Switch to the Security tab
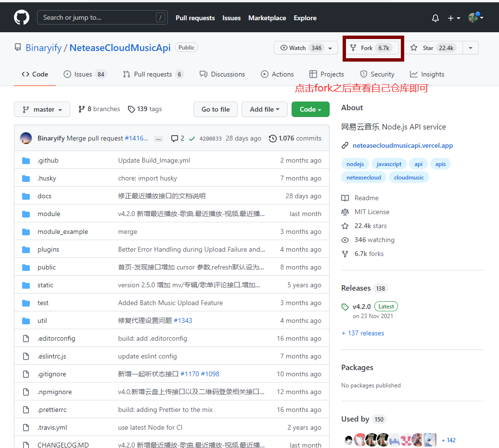Viewport: 499px width, 448px height. coord(377,74)
